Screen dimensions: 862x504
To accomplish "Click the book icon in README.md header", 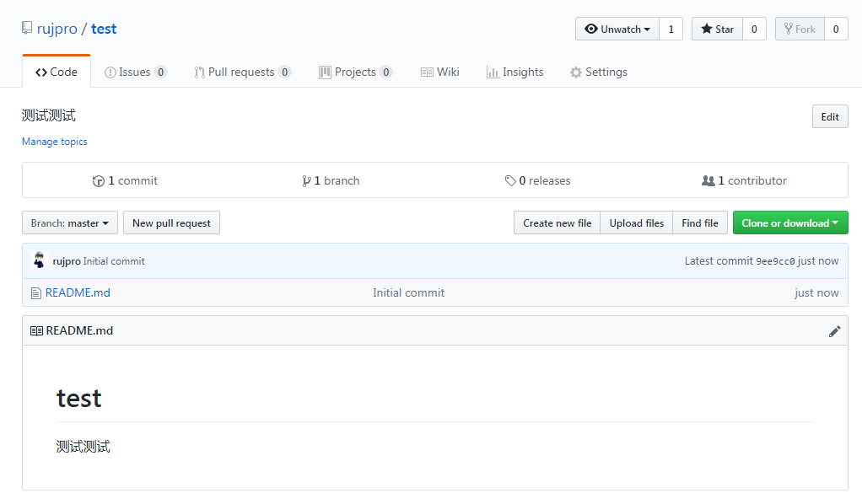I will click(x=36, y=331).
